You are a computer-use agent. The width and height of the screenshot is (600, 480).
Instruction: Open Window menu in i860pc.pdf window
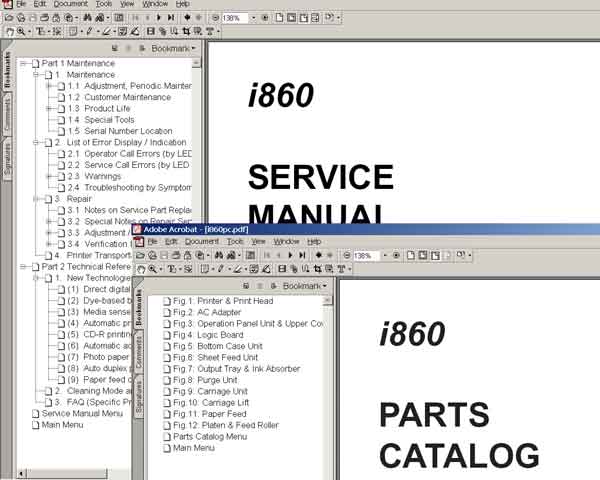point(286,242)
